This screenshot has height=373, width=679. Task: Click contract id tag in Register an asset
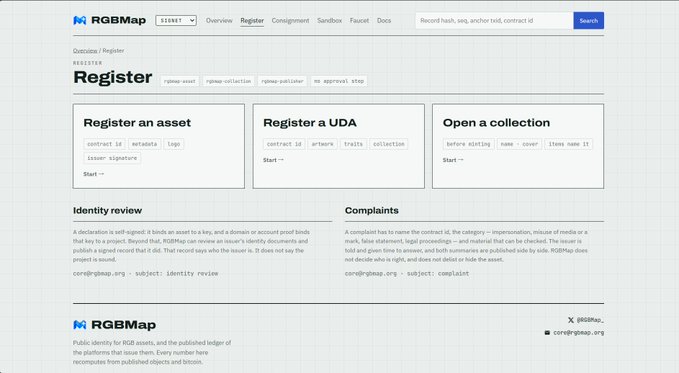104,144
